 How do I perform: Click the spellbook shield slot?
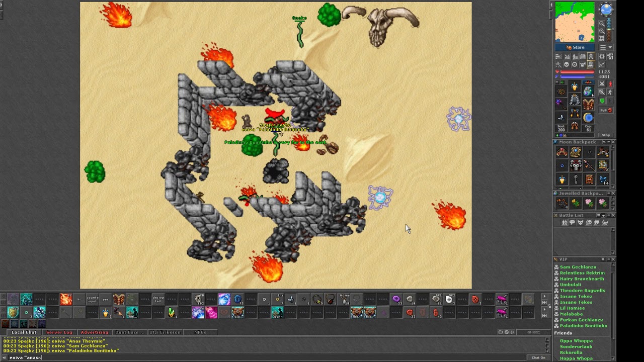(588, 104)
